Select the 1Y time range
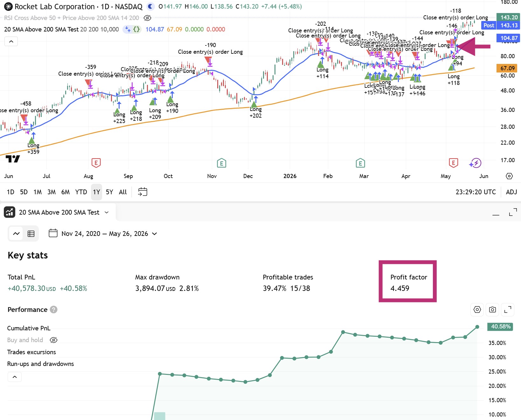Viewport: 521px width, 420px height. point(96,192)
